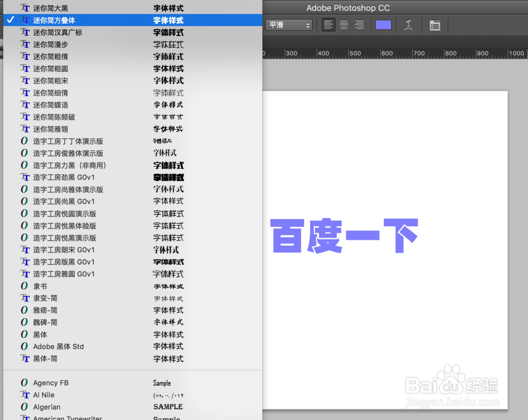
Task: Click the TrueType icon beside Al Nile
Action: tap(25, 395)
